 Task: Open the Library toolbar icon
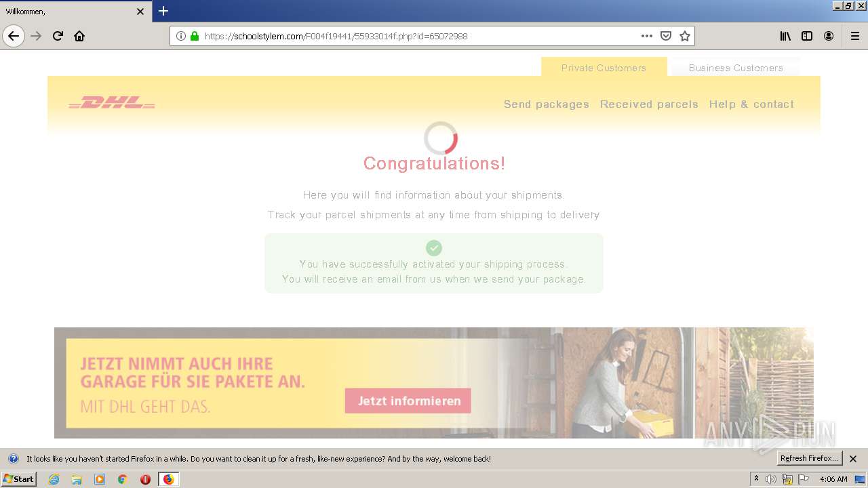785,36
